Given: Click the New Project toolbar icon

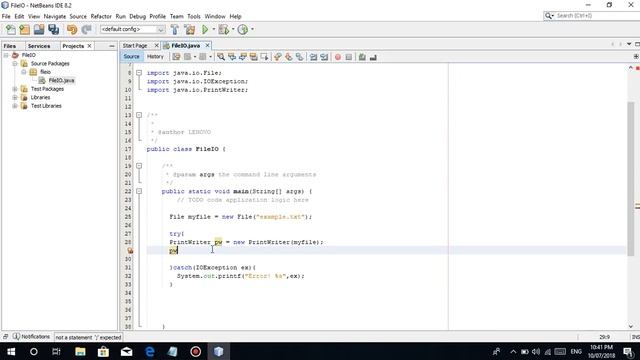Looking at the screenshot, I should point(25,29).
